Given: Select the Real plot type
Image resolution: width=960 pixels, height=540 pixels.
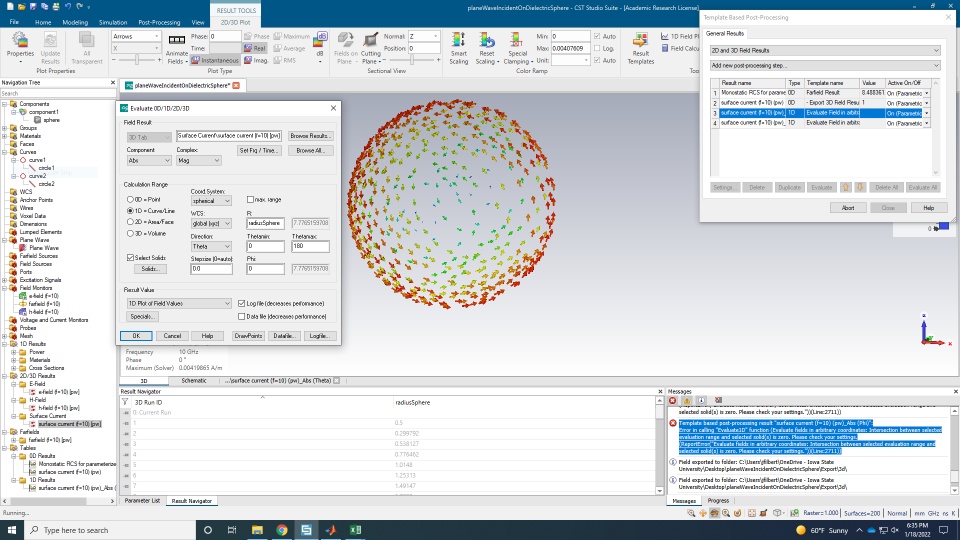Looking at the screenshot, I should point(255,48).
